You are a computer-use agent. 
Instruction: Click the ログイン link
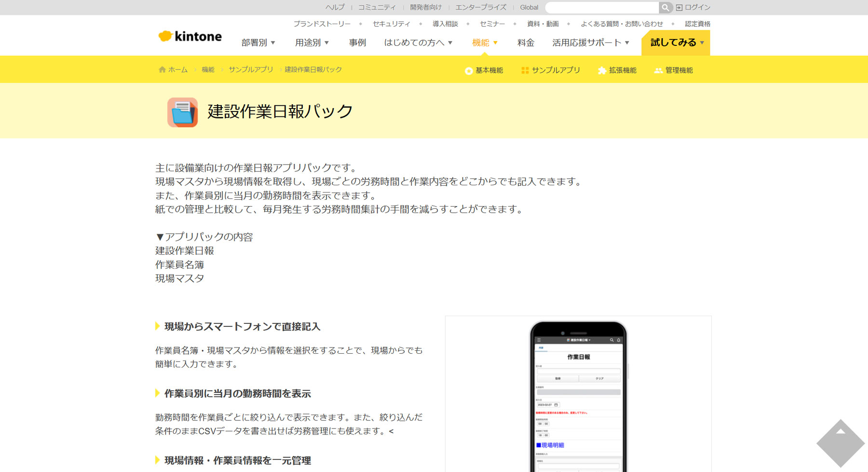697,7
